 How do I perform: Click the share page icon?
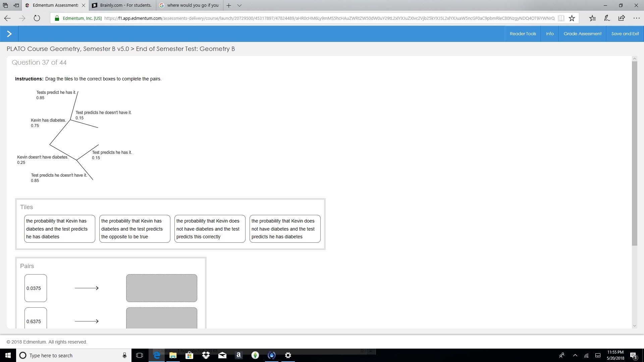pos(622,18)
